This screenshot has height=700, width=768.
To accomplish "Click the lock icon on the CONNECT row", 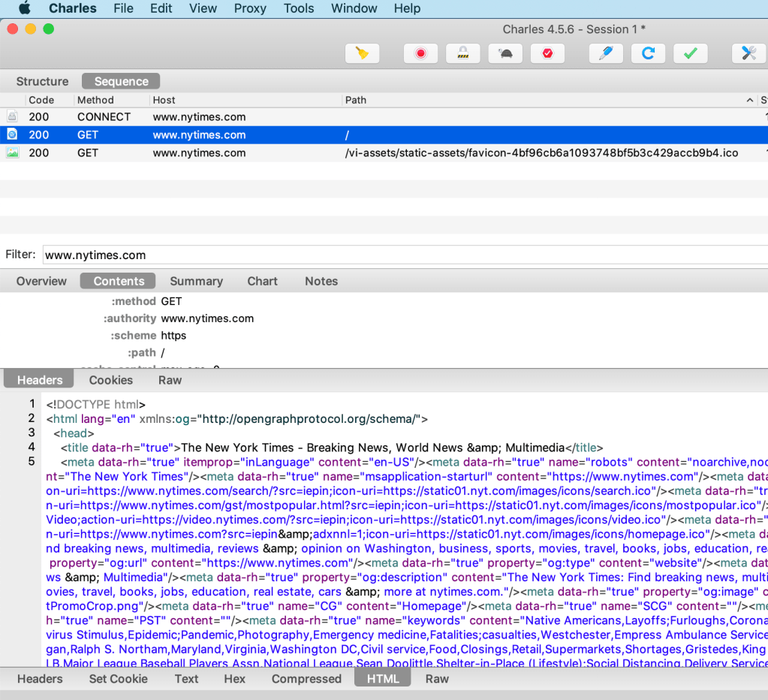I will tap(12, 117).
